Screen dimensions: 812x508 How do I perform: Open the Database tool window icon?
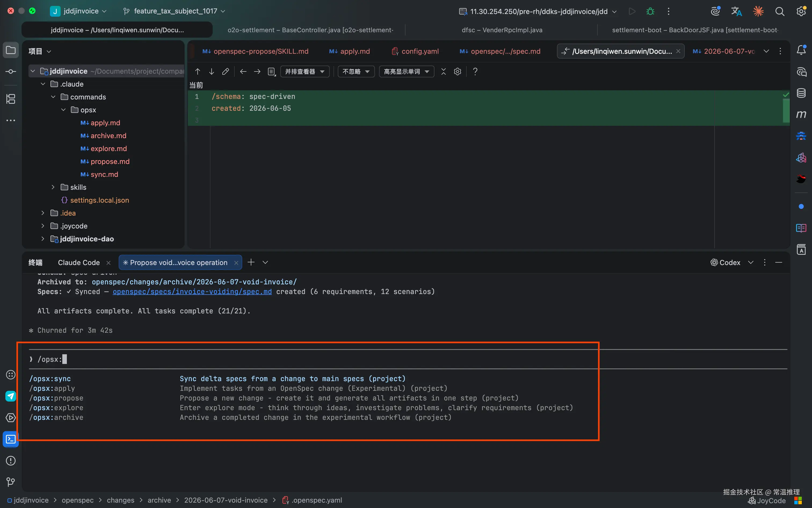(x=801, y=93)
